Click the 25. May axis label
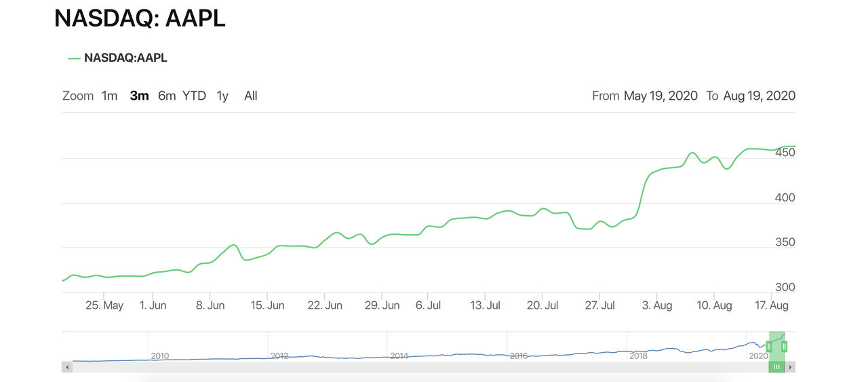 click(x=104, y=305)
